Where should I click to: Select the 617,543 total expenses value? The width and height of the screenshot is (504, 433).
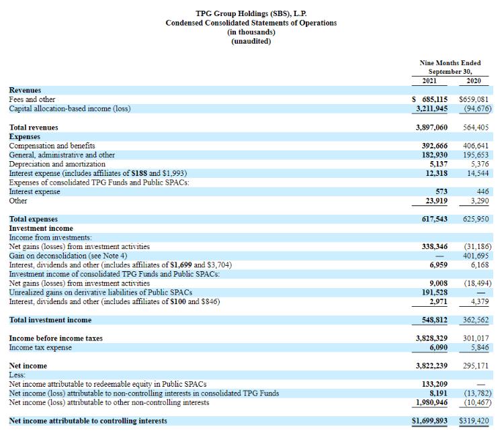pos(435,219)
